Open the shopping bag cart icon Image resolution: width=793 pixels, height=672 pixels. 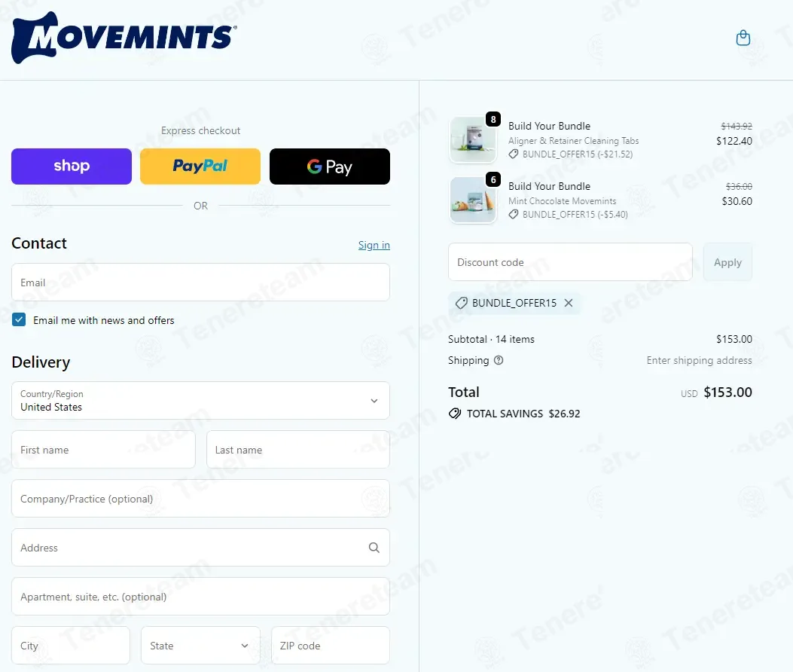pos(743,38)
